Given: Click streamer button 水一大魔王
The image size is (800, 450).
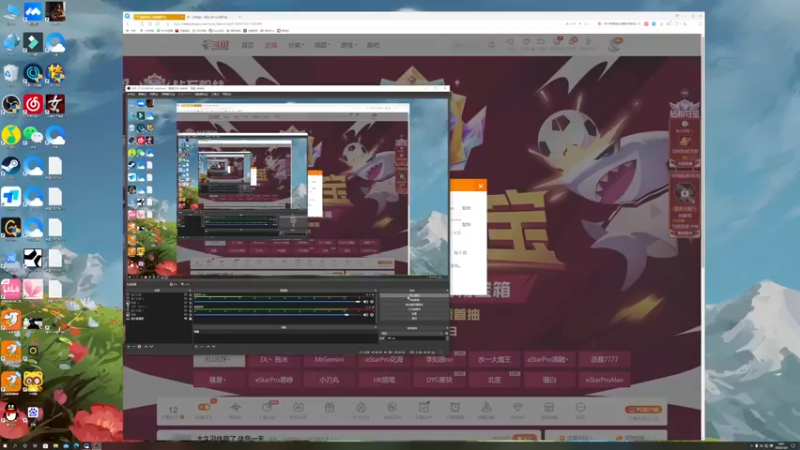Looking at the screenshot, I should pos(494,359).
